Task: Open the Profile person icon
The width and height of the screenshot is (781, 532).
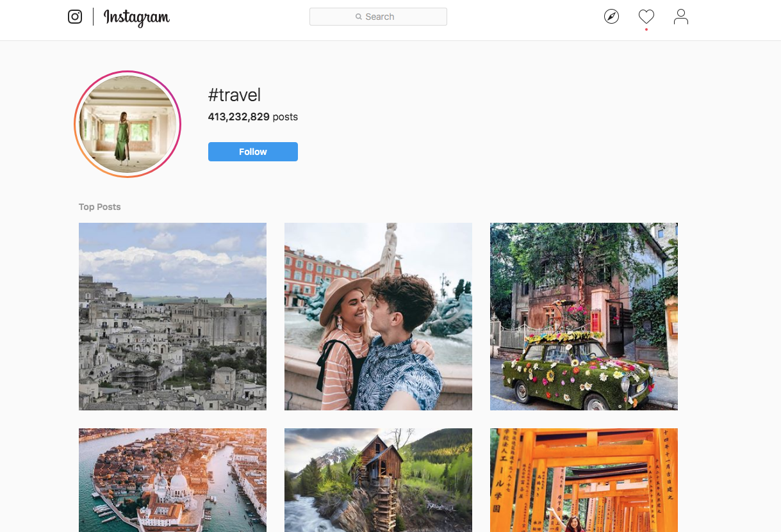Action: click(x=680, y=17)
